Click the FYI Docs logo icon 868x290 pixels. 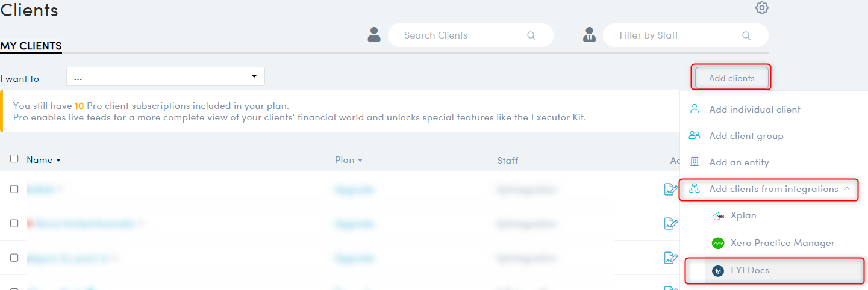tap(717, 271)
